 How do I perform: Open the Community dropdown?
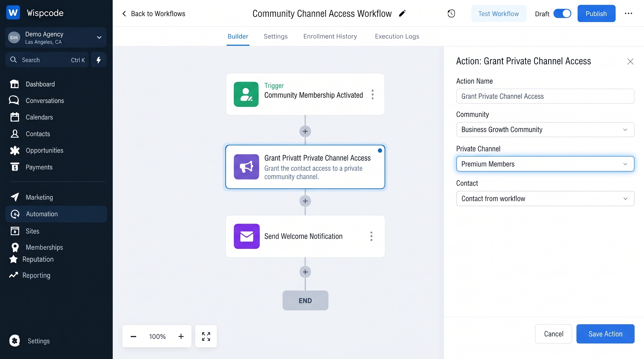(x=545, y=129)
